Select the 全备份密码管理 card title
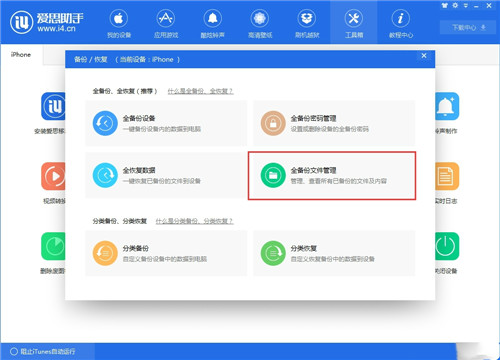This screenshot has height=360, width=500. pos(313,118)
